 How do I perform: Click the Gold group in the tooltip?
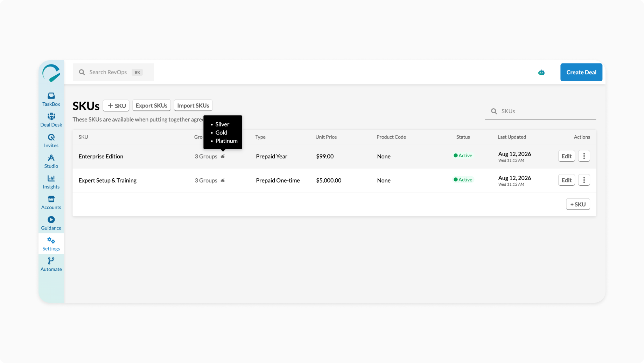[x=221, y=132]
